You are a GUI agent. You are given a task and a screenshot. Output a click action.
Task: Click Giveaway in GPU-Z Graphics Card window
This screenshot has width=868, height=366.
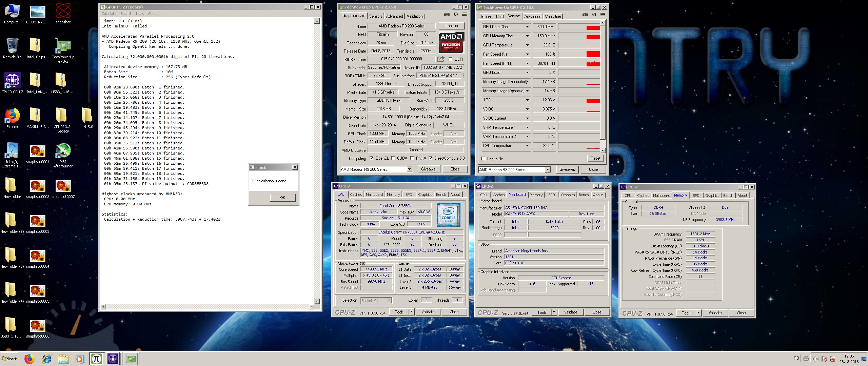point(429,169)
